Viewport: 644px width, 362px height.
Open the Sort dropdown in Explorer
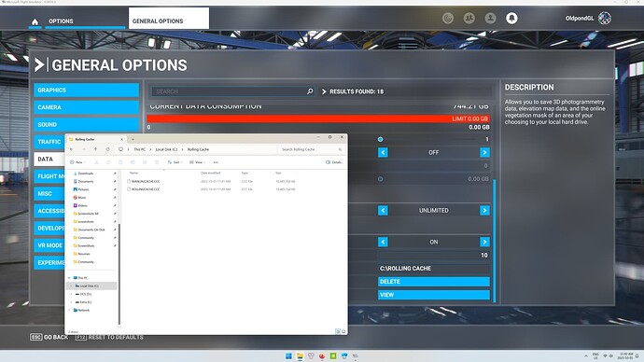coord(175,162)
